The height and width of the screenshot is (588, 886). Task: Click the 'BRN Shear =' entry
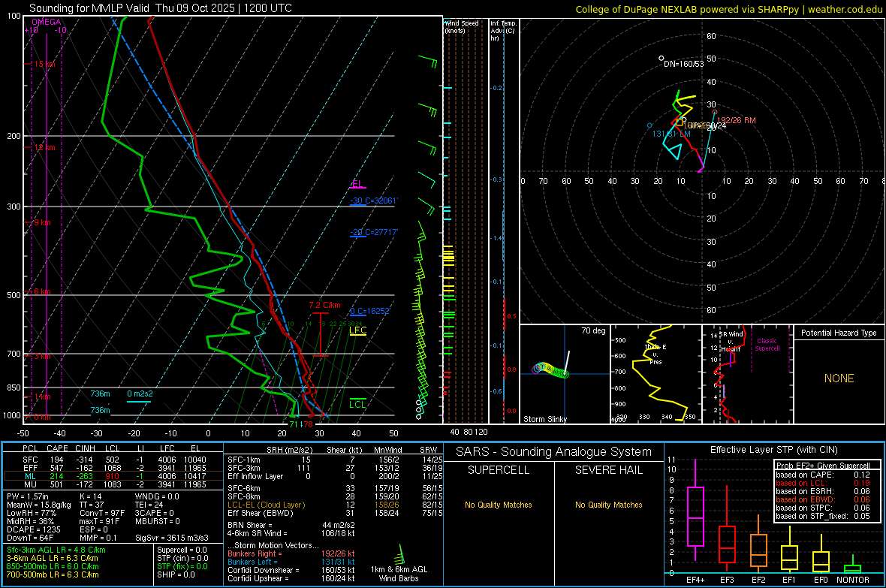pyautogui.click(x=291, y=525)
